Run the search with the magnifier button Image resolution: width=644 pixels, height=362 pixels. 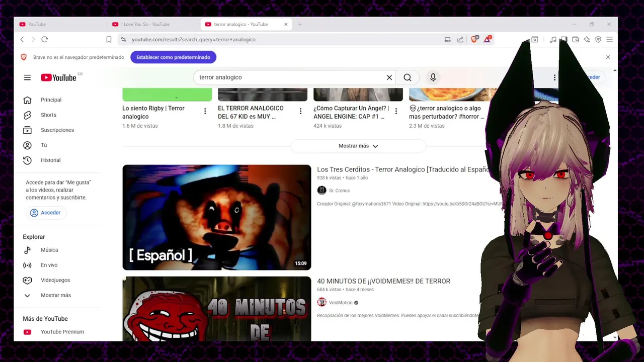coord(408,77)
